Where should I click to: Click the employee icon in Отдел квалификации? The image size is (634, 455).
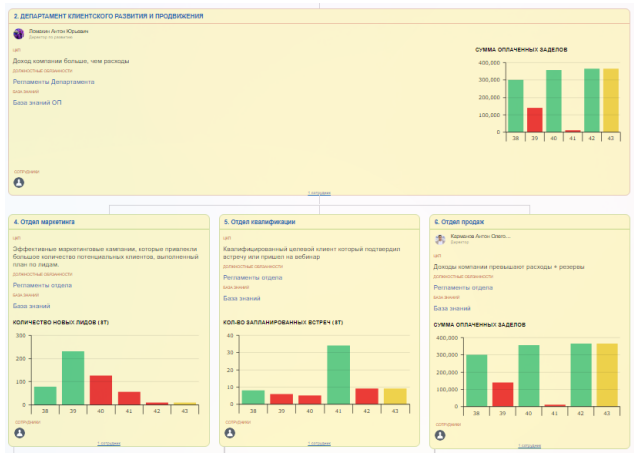pyautogui.click(x=229, y=434)
